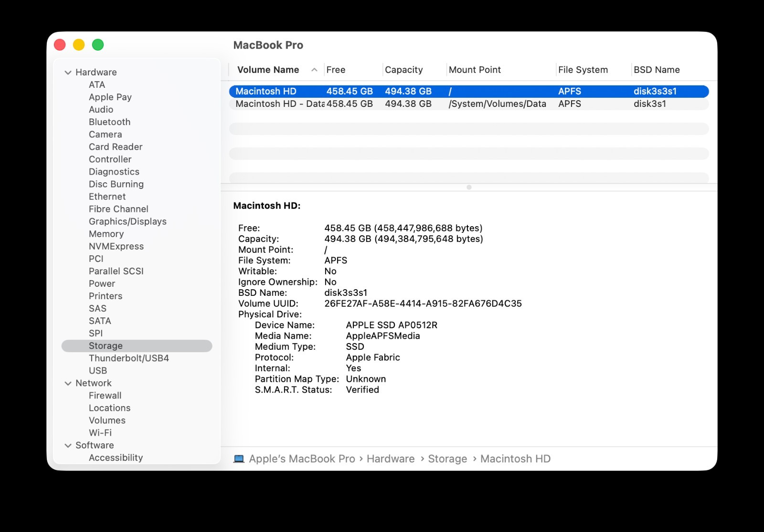Click the APPLE SSD AP0512R device name

click(x=392, y=325)
